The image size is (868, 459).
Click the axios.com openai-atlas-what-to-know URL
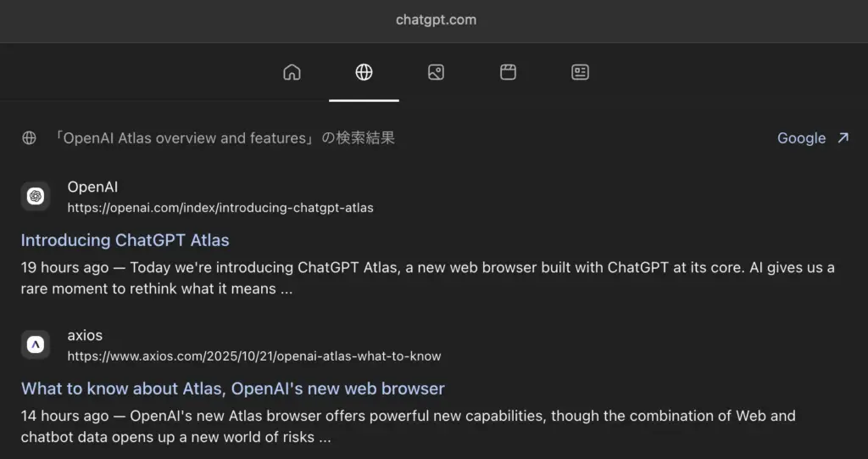pos(254,356)
